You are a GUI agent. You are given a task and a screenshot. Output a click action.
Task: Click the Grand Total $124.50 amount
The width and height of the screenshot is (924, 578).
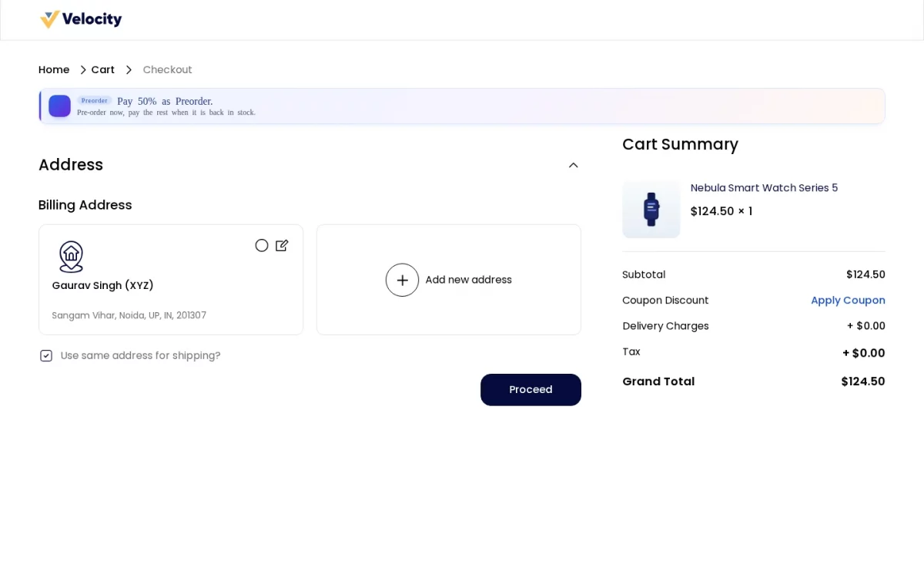(863, 381)
